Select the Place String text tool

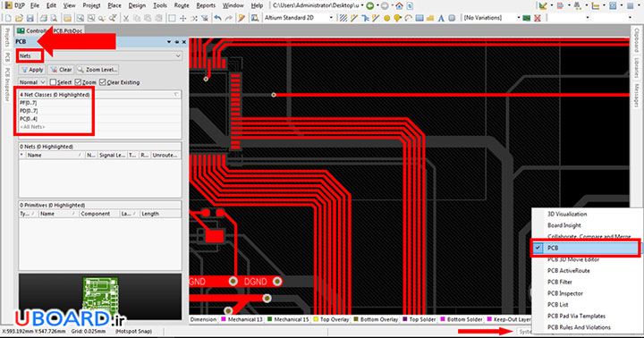click(x=441, y=18)
